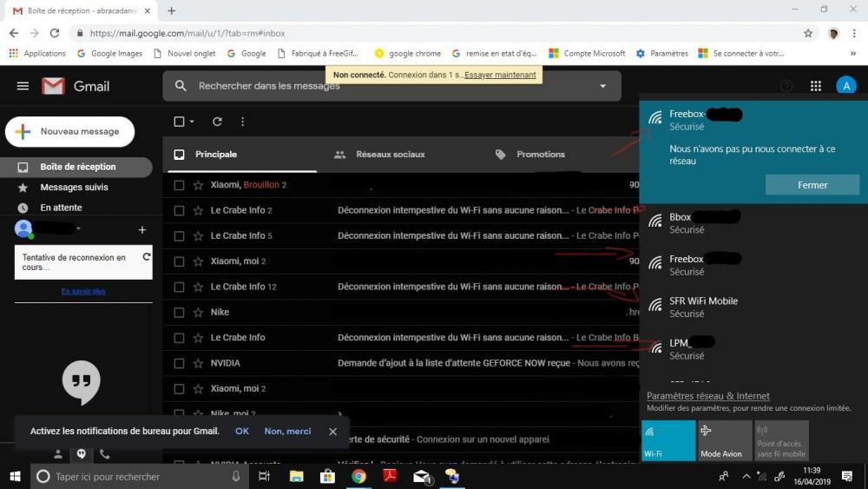Viewport: 868px width, 489px height.
Task: Star the Nike email
Action: pyautogui.click(x=198, y=312)
